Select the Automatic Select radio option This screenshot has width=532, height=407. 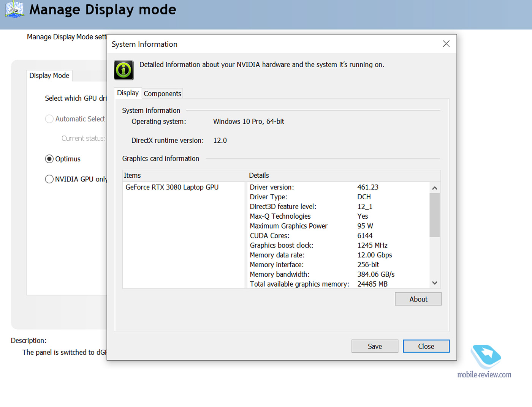click(49, 119)
